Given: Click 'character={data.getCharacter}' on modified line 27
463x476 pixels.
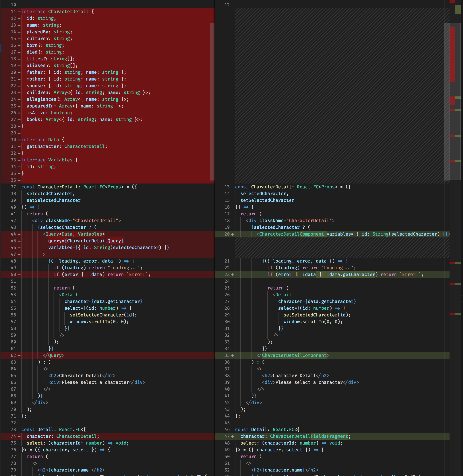Looking at the screenshot, I should (x=317, y=301).
